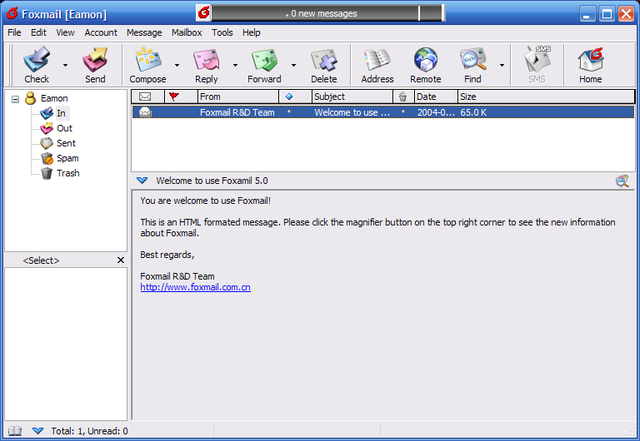Reply to the selected message
Screen dimensions: 640x441
tap(207, 65)
